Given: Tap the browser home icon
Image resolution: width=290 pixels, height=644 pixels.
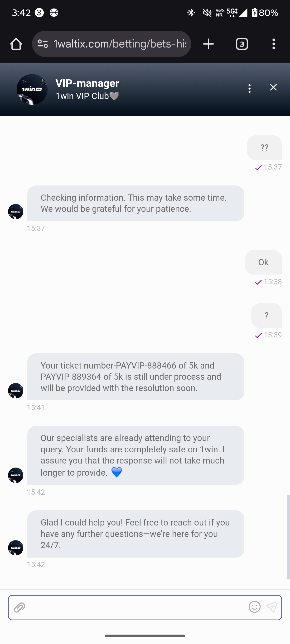Looking at the screenshot, I should pyautogui.click(x=16, y=44).
